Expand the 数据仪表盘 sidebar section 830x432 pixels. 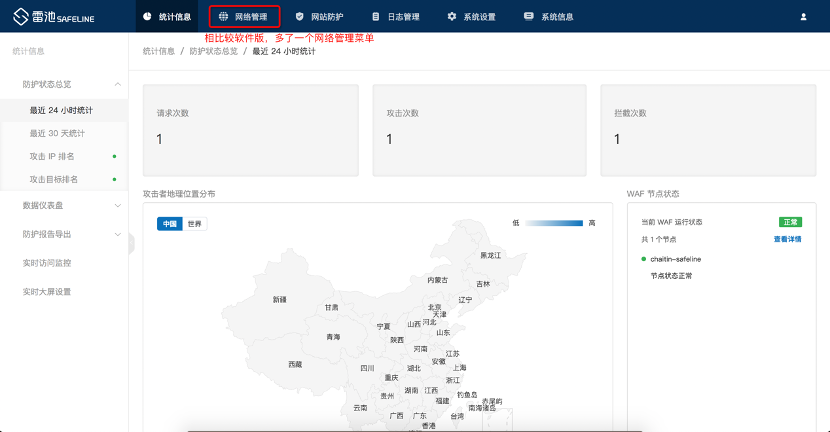point(118,205)
